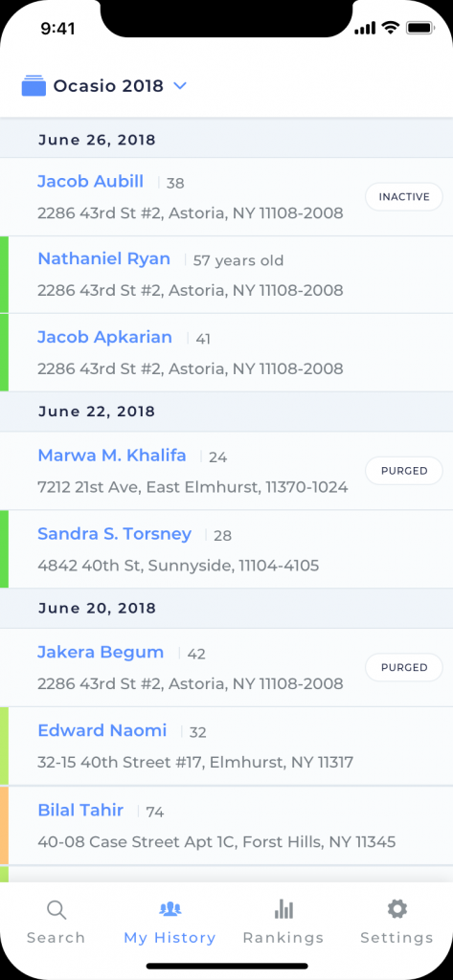Open Nathaniel Ryan's voter record

226,275
